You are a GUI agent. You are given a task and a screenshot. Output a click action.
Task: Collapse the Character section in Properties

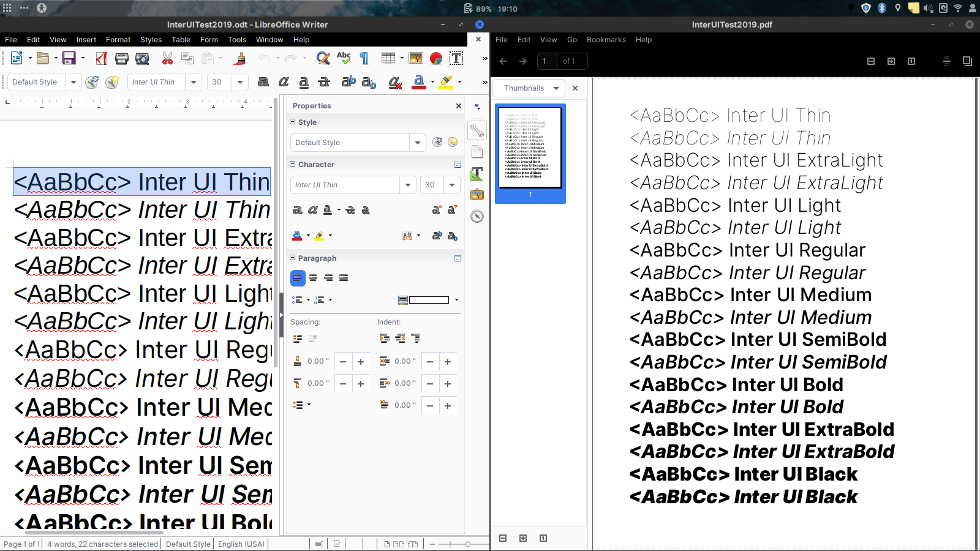293,164
